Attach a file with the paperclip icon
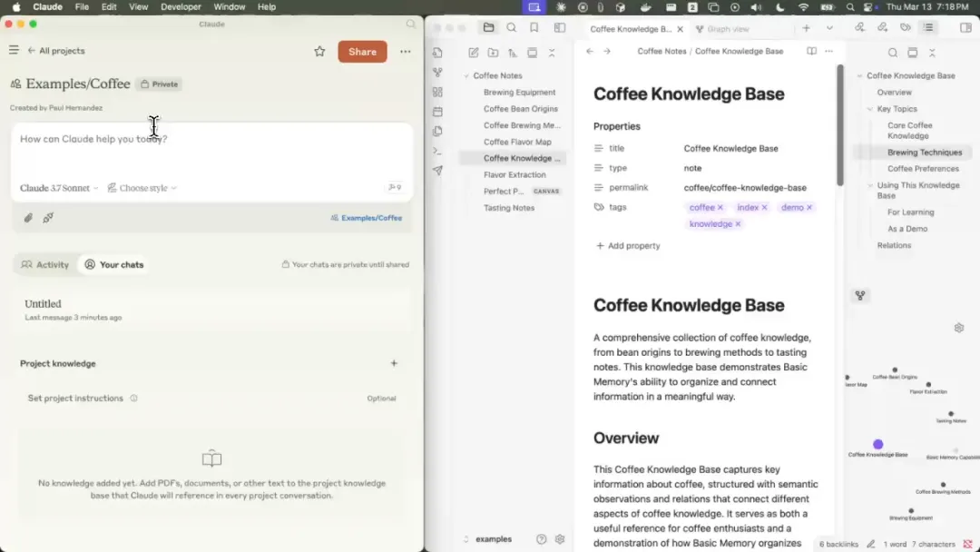The height and width of the screenshot is (552, 980). [x=28, y=218]
